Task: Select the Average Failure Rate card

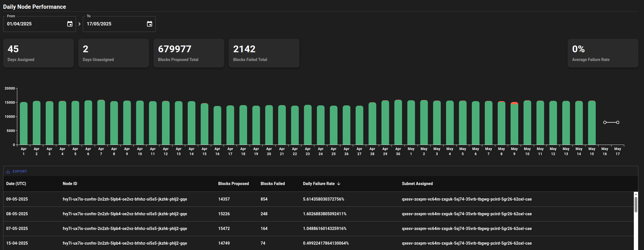Action: pyautogui.click(x=602, y=53)
